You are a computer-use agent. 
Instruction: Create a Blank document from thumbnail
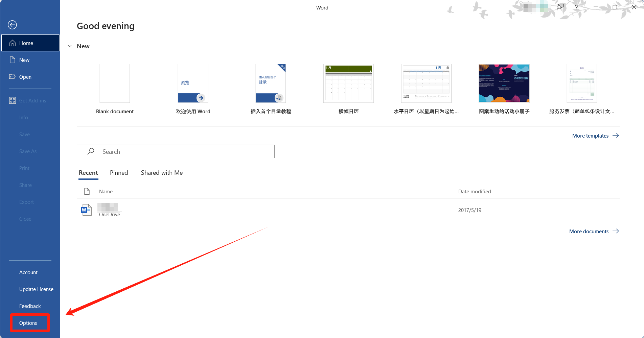(115, 83)
